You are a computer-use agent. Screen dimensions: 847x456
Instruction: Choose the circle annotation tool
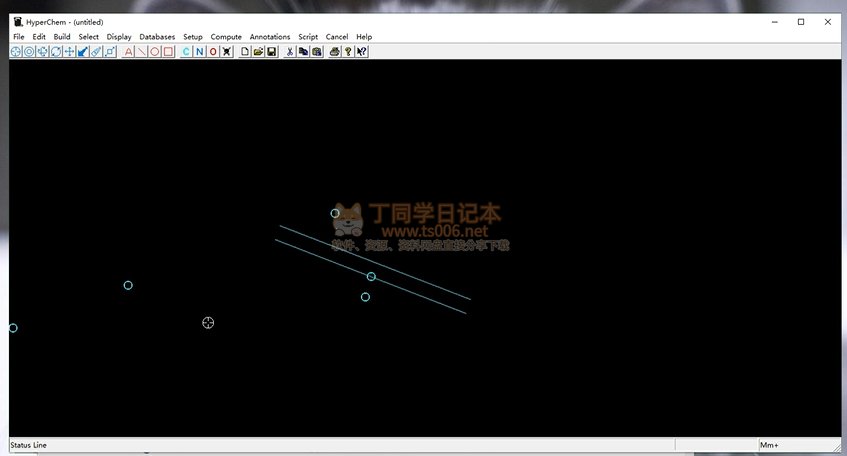point(155,51)
